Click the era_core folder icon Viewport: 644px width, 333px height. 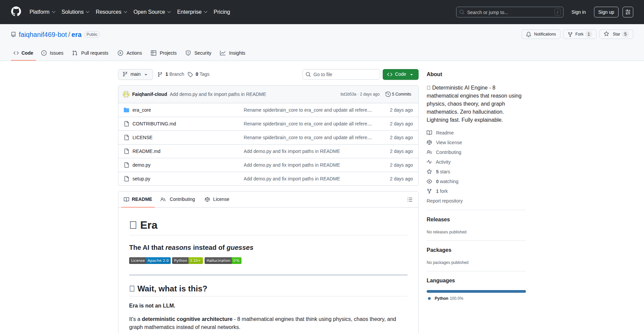tap(126, 110)
